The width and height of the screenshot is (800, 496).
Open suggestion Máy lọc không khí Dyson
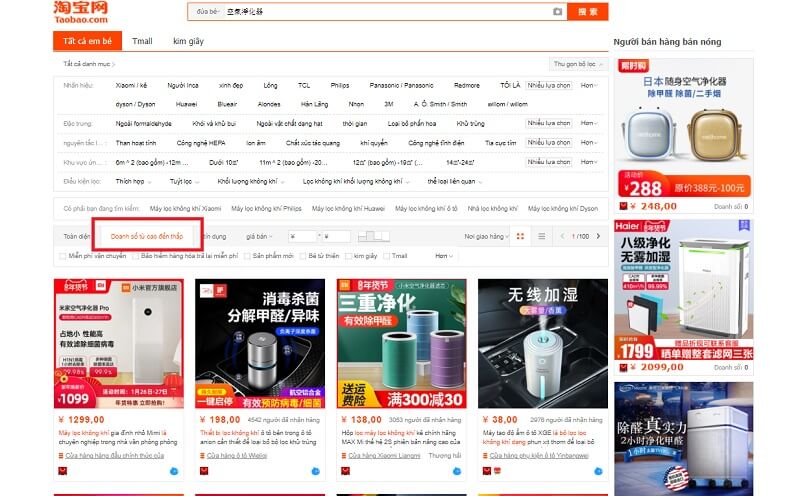click(x=563, y=209)
